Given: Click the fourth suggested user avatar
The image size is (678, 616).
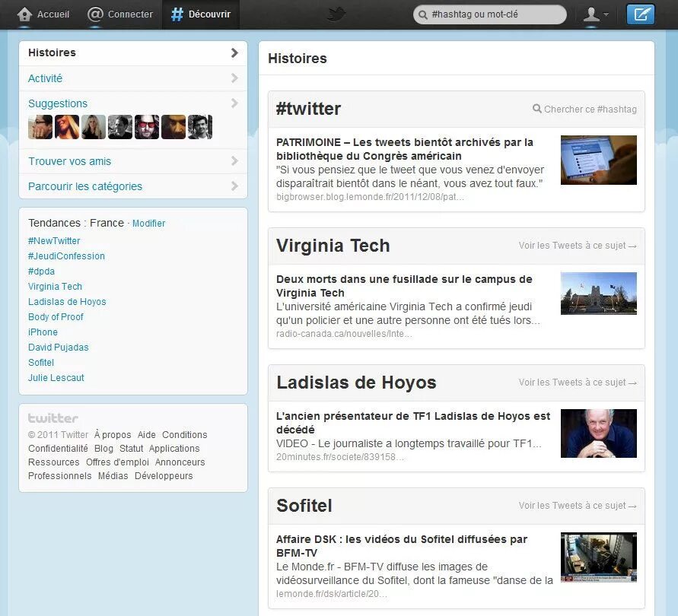Looking at the screenshot, I should (120, 127).
